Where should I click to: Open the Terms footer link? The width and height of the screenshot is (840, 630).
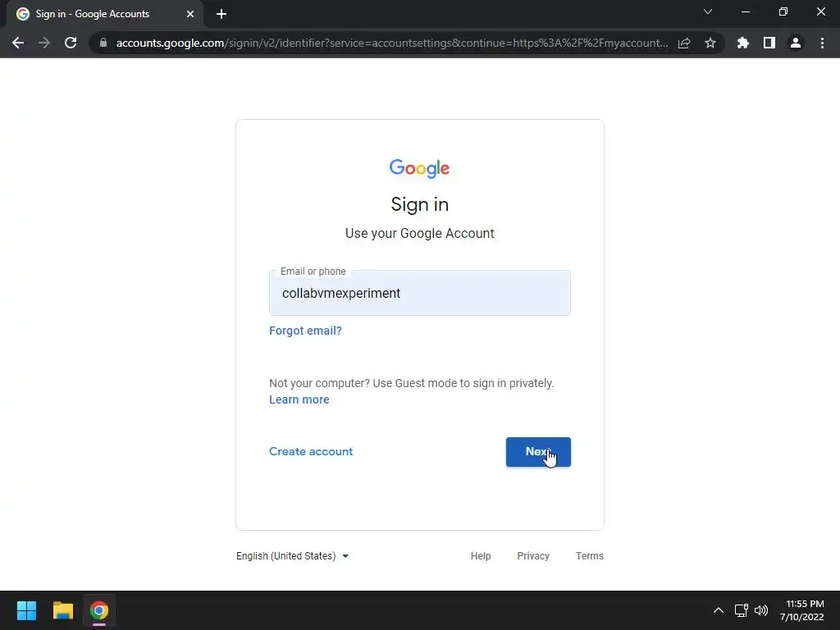coord(589,556)
